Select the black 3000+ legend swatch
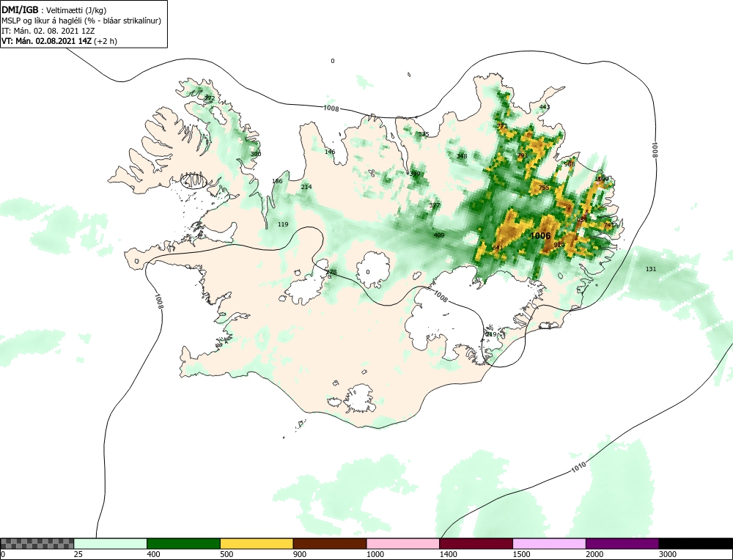Screen dimensions: 733x560 [x=696, y=544]
